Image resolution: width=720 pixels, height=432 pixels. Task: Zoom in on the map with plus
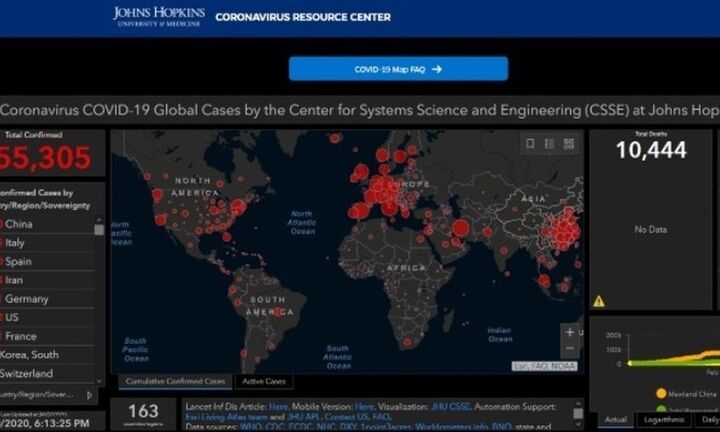click(x=570, y=332)
